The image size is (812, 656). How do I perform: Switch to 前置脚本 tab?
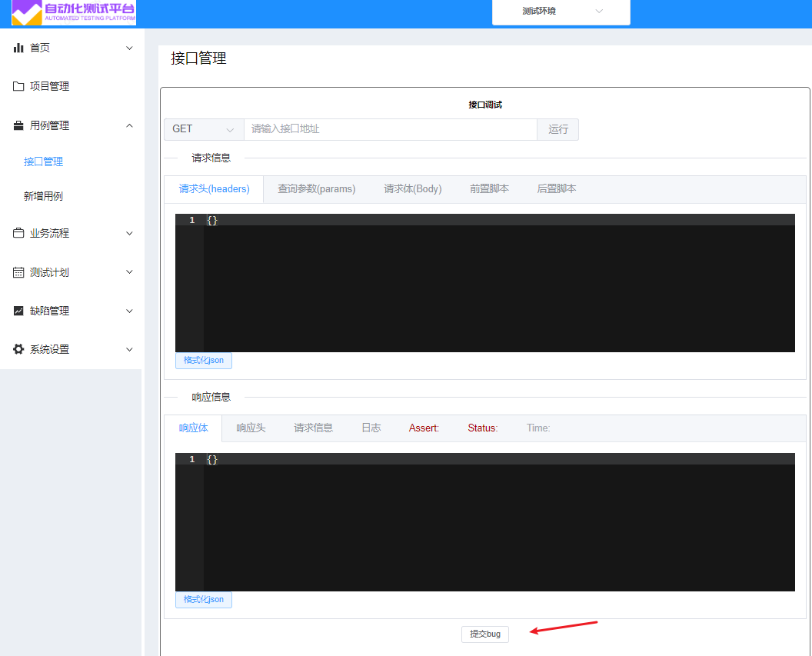(489, 189)
